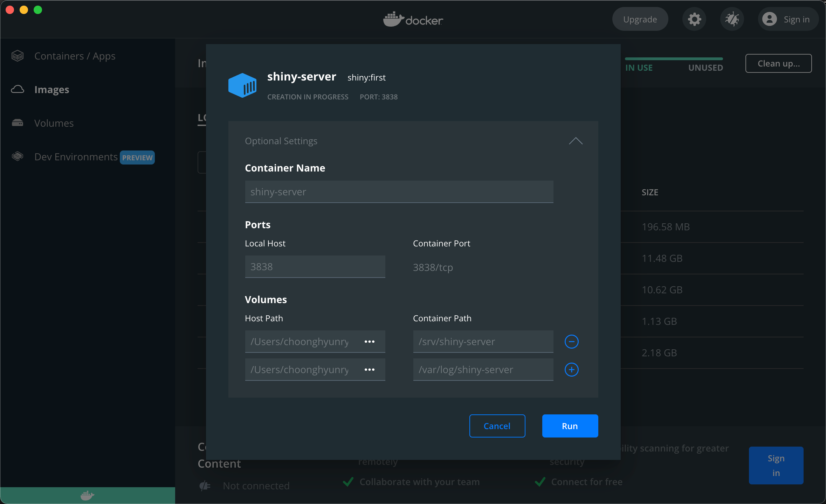
Task: Click the troubleshoot bug icon
Action: 732,19
